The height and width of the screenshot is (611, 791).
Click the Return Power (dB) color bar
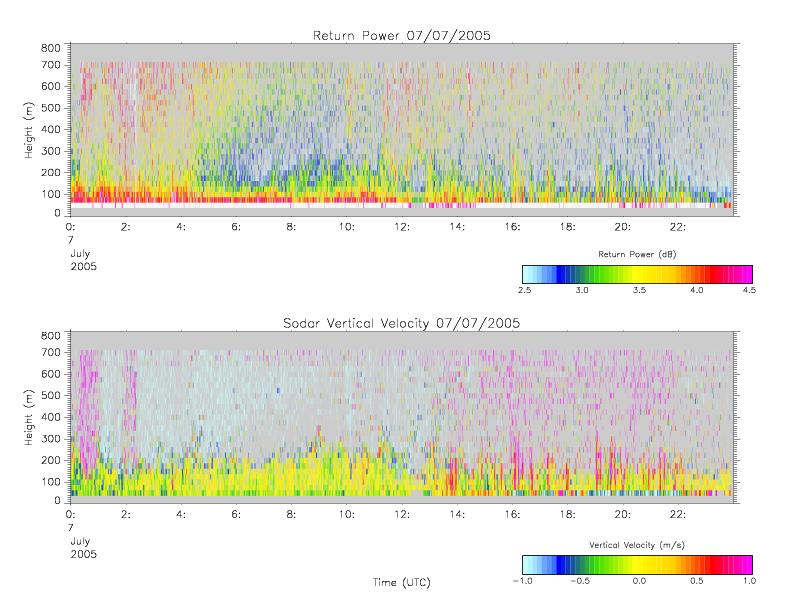637,274
